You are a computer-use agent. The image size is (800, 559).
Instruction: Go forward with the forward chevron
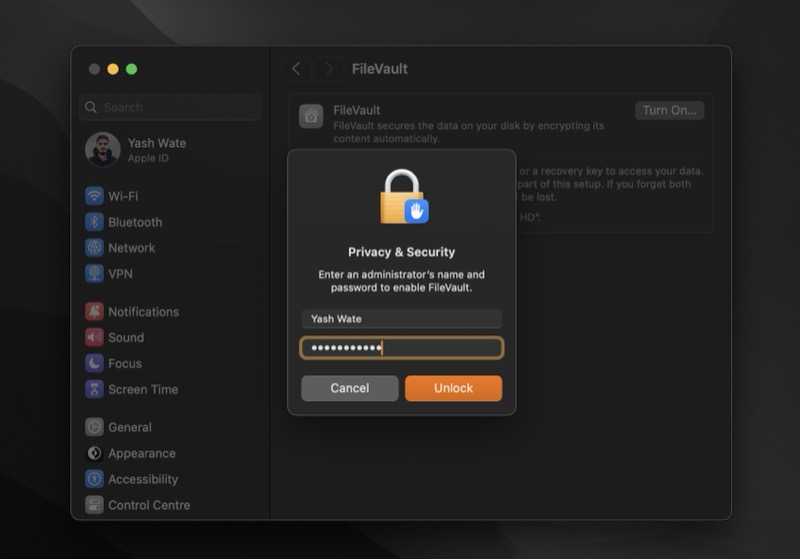click(329, 69)
